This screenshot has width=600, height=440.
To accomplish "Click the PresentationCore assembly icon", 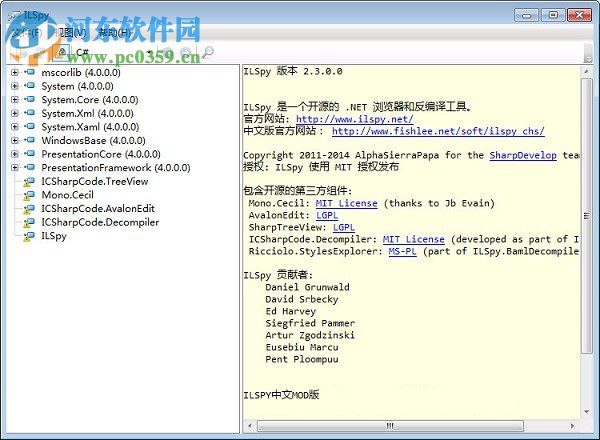I will (29, 154).
